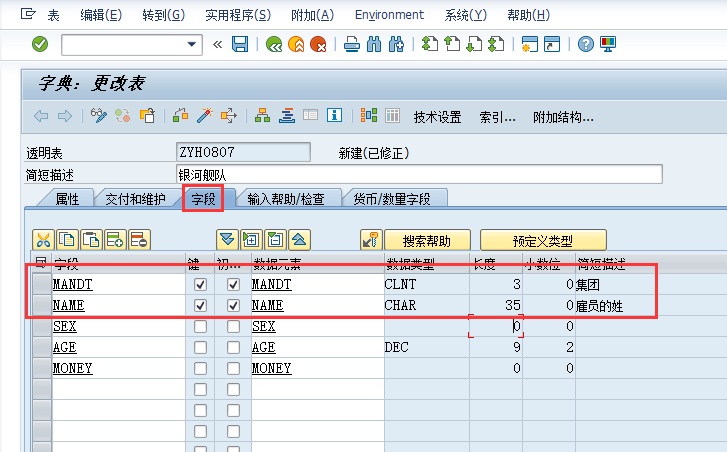Click the green Back icon in standard toolbar
Viewport: 727px width, 452px height.
274,45
